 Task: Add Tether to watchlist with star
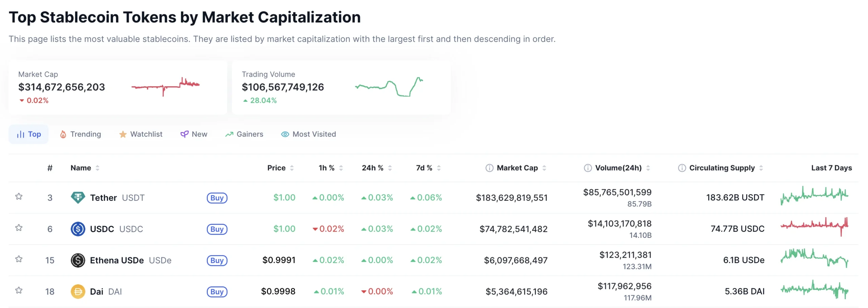[19, 196]
